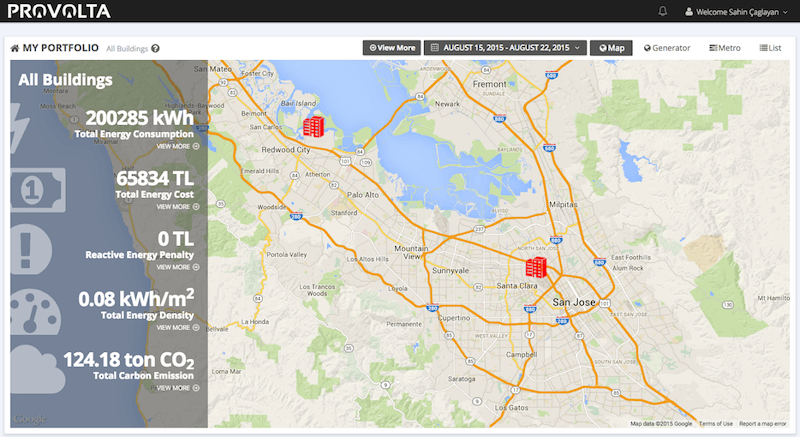Select the Map view button
This screenshot has height=437, width=800.
[611, 47]
